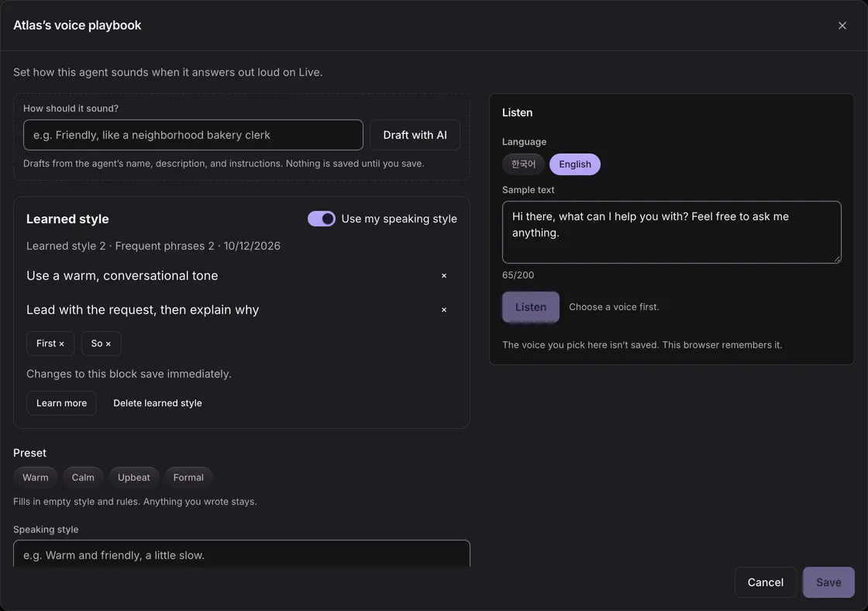Apply the Formal preset
Image resolution: width=868 pixels, height=611 pixels.
188,478
